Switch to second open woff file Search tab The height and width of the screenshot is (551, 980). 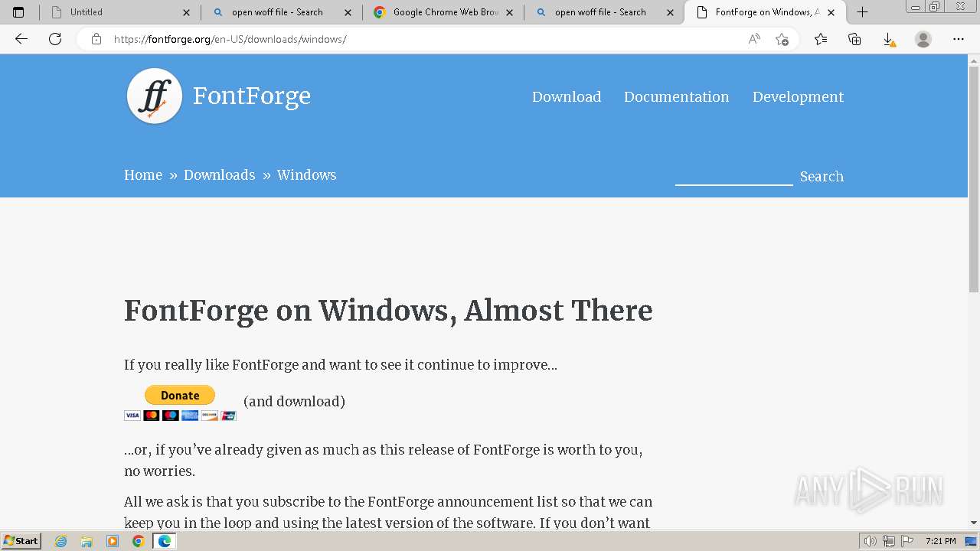click(x=605, y=12)
